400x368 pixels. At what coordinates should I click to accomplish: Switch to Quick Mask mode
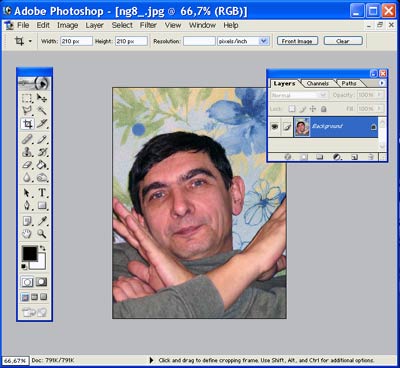(42, 282)
